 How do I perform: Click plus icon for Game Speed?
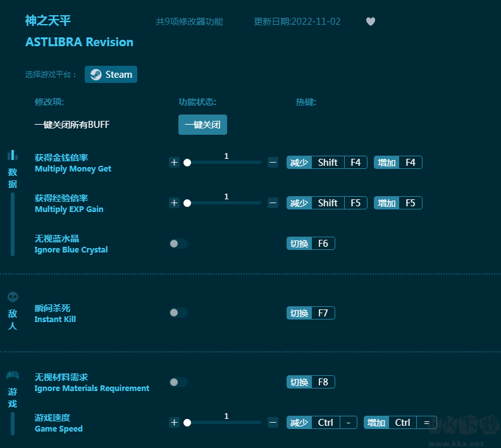(174, 423)
